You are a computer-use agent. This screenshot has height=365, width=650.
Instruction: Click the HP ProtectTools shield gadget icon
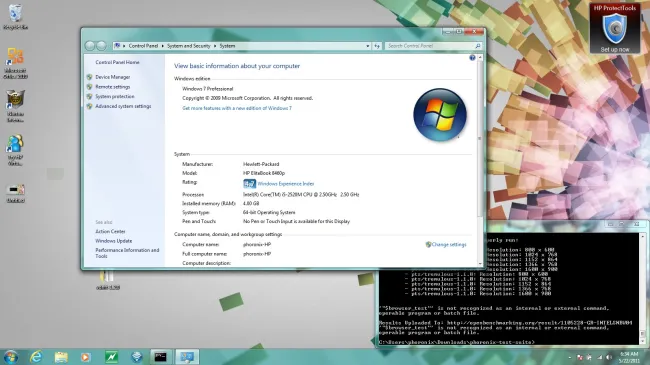point(615,28)
